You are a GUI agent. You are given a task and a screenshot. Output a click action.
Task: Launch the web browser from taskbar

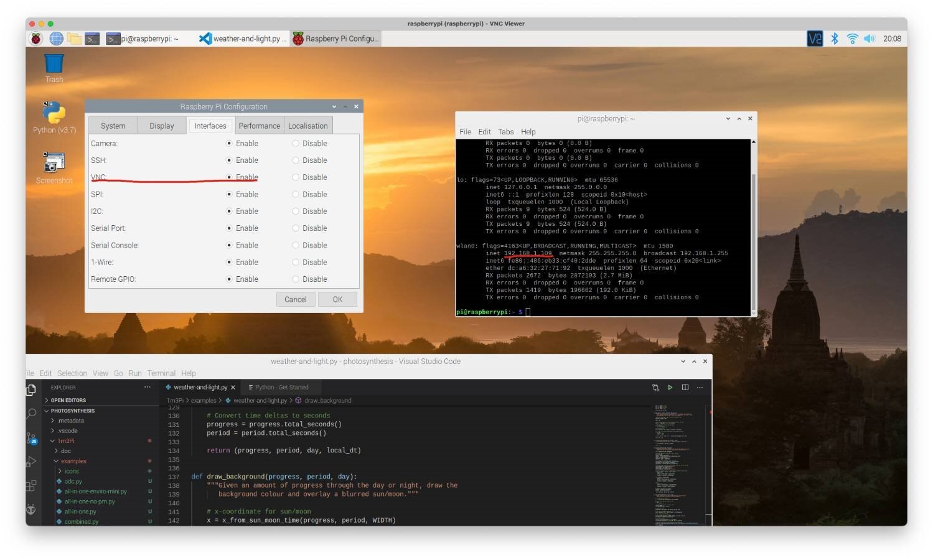click(x=56, y=39)
